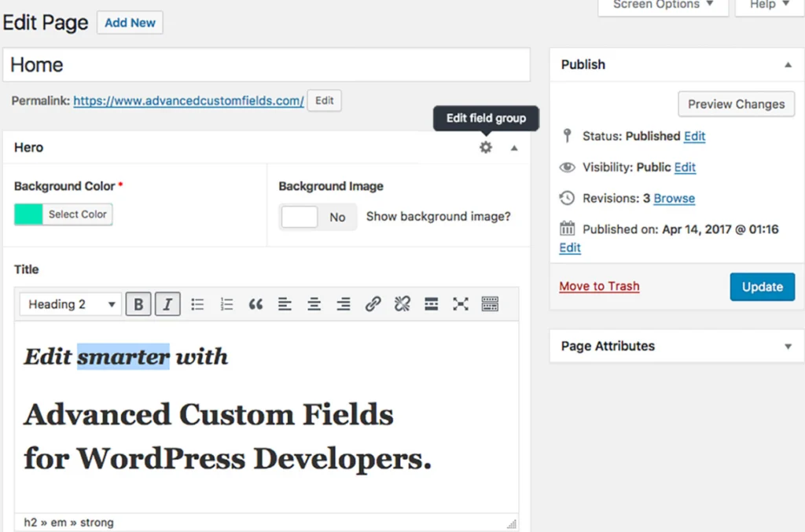Click the Select Color button
The image size is (805, 532).
click(x=78, y=215)
